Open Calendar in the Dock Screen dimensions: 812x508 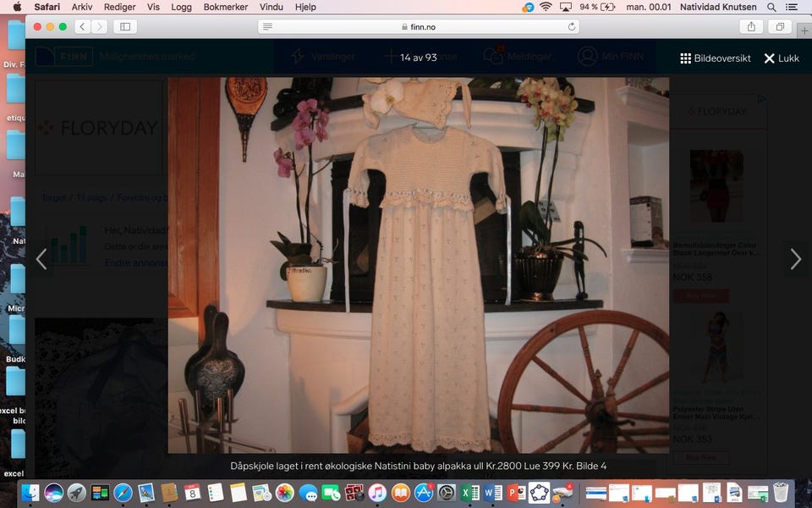pos(193,493)
